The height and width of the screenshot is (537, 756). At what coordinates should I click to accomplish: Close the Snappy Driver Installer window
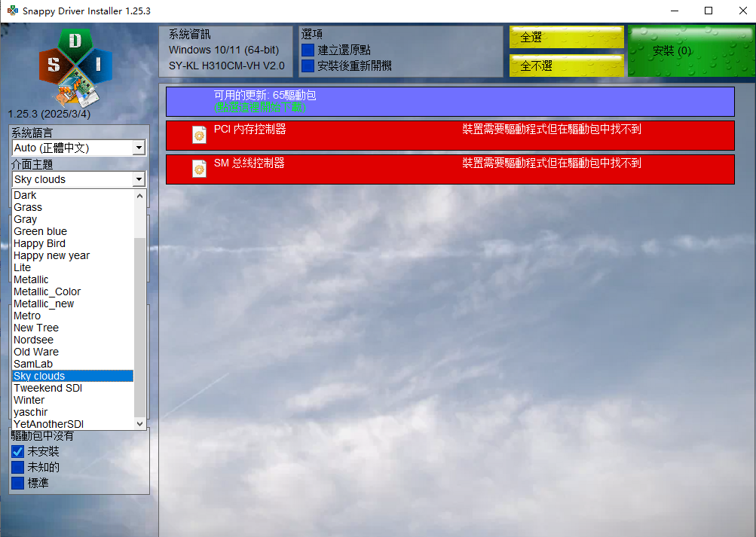[743, 11]
